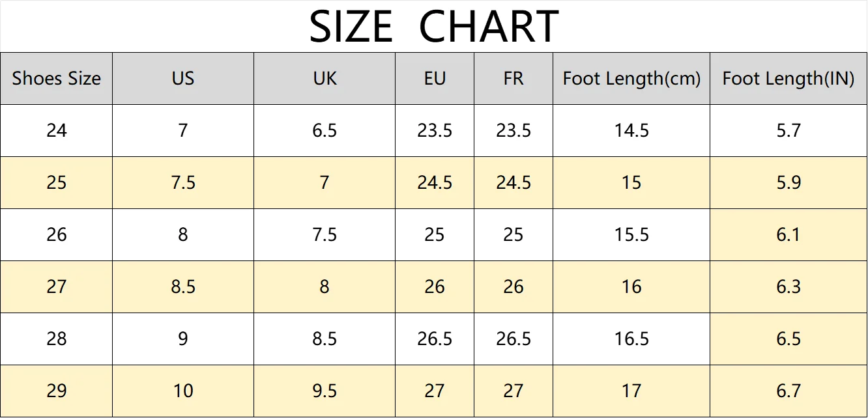This screenshot has width=868, height=418.
Task: Select the EU column header
Action: (x=435, y=79)
